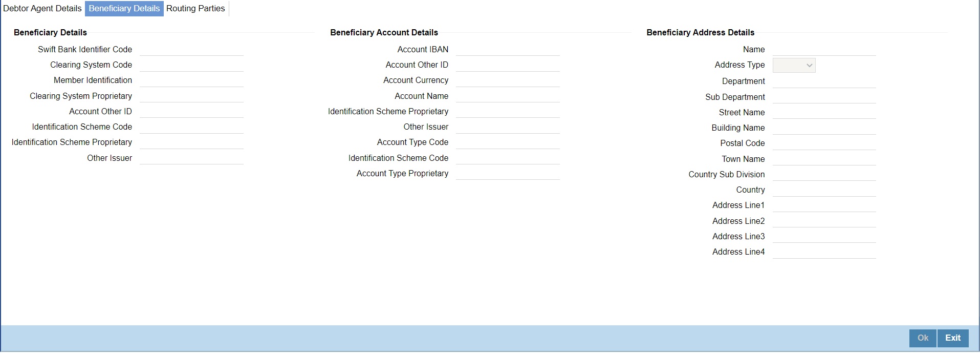Click the Beneficiary Address Details heading
Viewport: 980px width, 354px height.
click(700, 32)
